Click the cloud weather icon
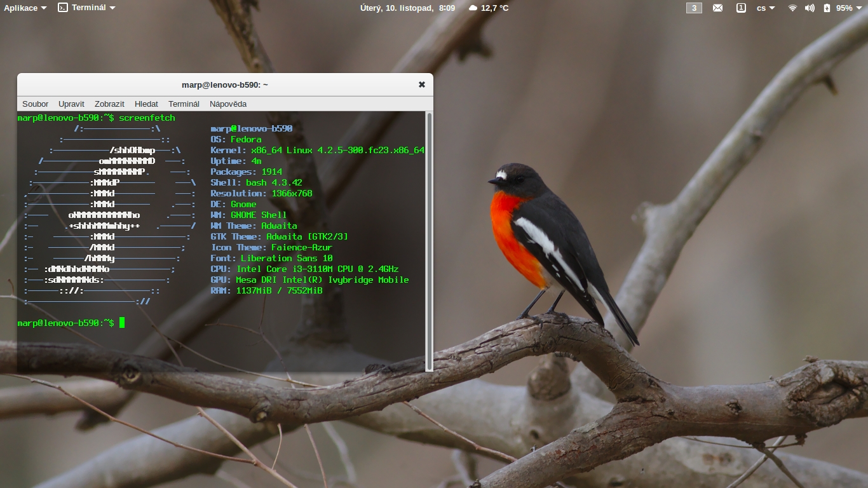This screenshot has height=488, width=868. tap(473, 8)
